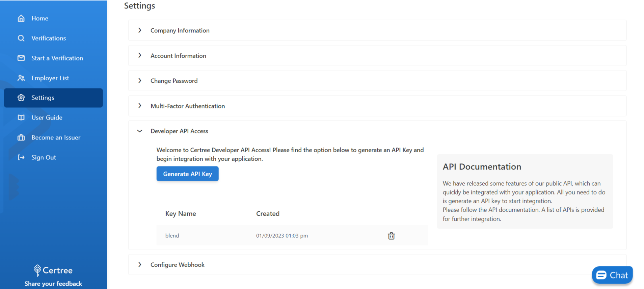Click the User Guide book icon
The height and width of the screenshot is (289, 644).
pyautogui.click(x=21, y=117)
